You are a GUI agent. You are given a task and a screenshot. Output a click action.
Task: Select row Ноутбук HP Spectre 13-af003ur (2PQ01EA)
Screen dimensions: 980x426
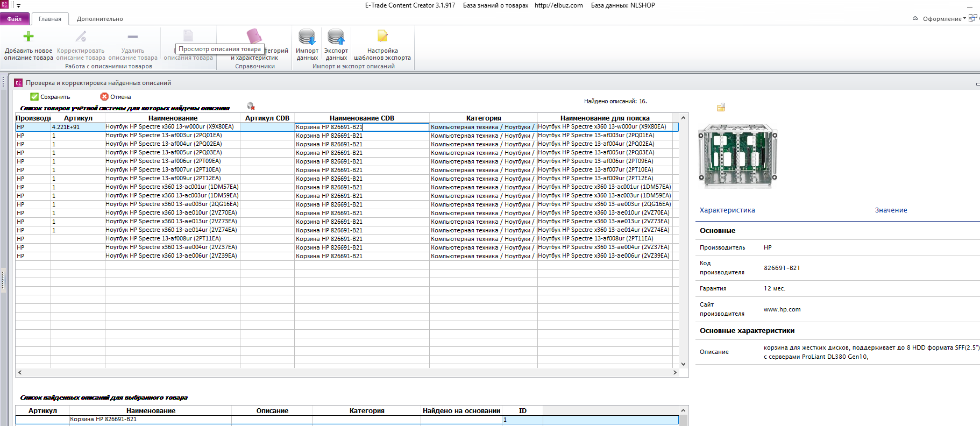point(347,136)
